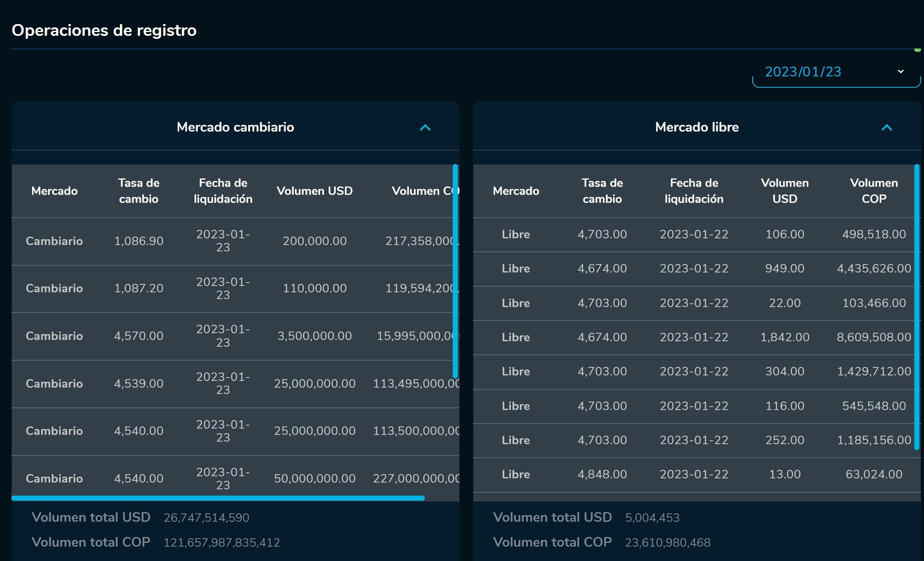This screenshot has width=924, height=561.
Task: Click Volumen COP header in libre table
Action: click(x=873, y=191)
